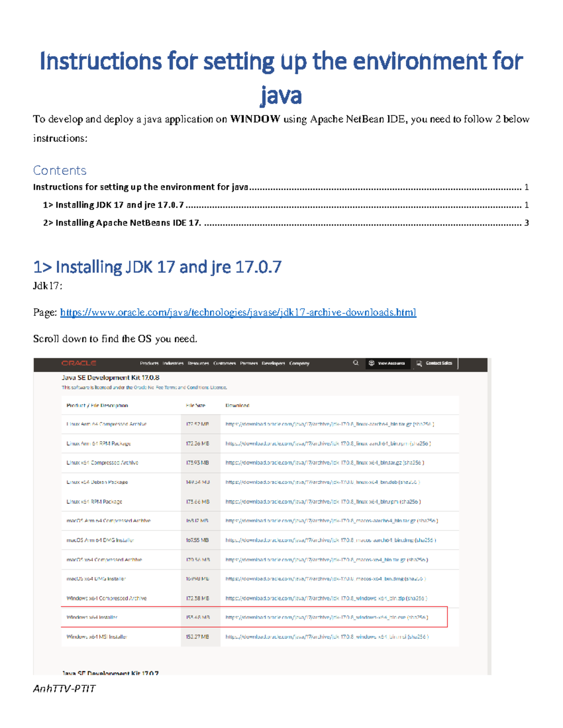Click the 'Linux x64 Debian Package' row label
Image resolution: width=563 pixels, height=728 pixels.
coord(97,482)
